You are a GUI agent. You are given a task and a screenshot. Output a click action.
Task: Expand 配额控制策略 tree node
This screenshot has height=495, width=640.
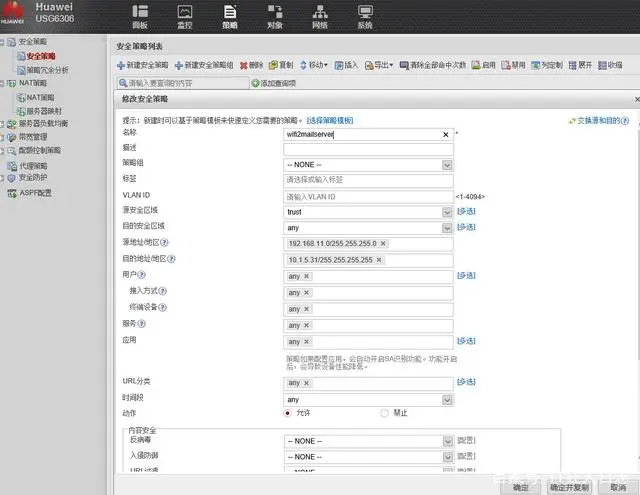coord(2,151)
